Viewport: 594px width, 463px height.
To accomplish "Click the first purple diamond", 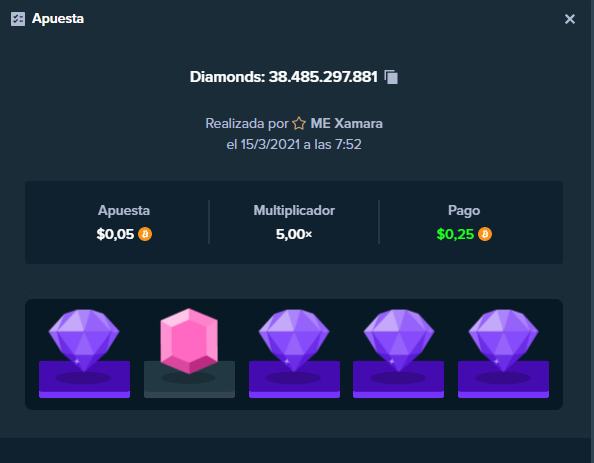I will 84,340.
